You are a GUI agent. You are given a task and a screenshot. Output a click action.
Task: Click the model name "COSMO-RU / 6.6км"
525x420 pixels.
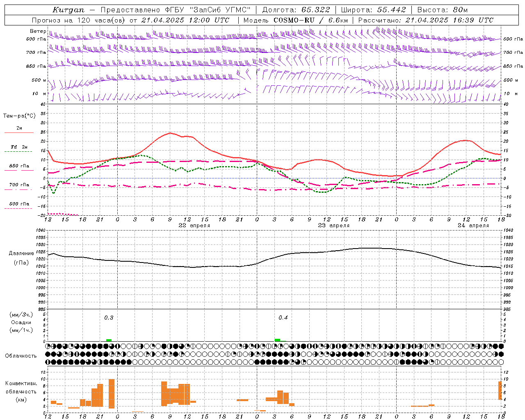310,20
